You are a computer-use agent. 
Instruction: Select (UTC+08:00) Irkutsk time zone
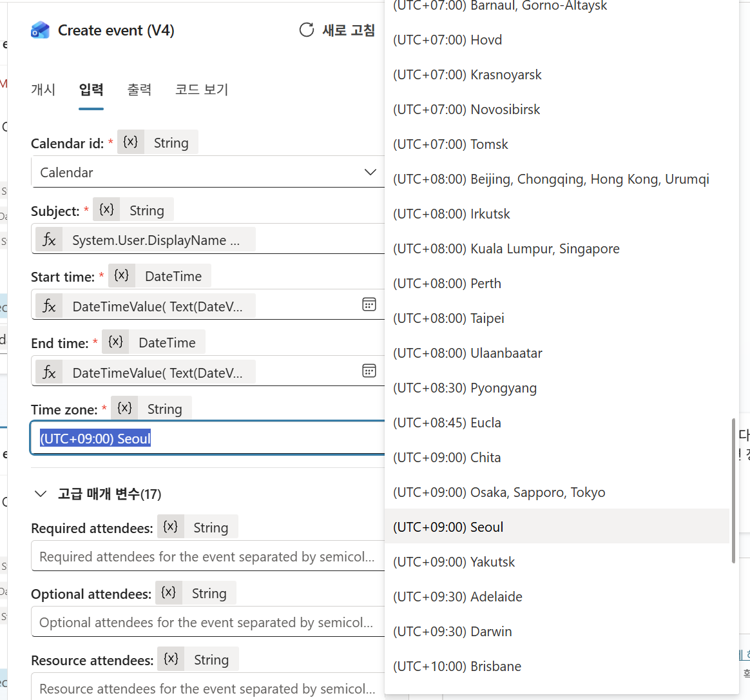click(x=557, y=214)
